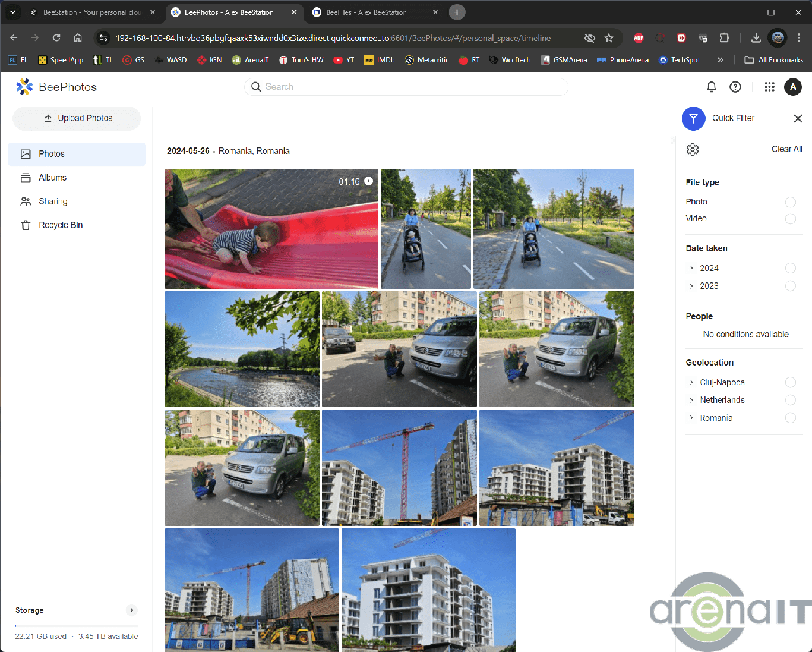Click Clear All filters link
This screenshot has width=812, height=652.
click(786, 149)
